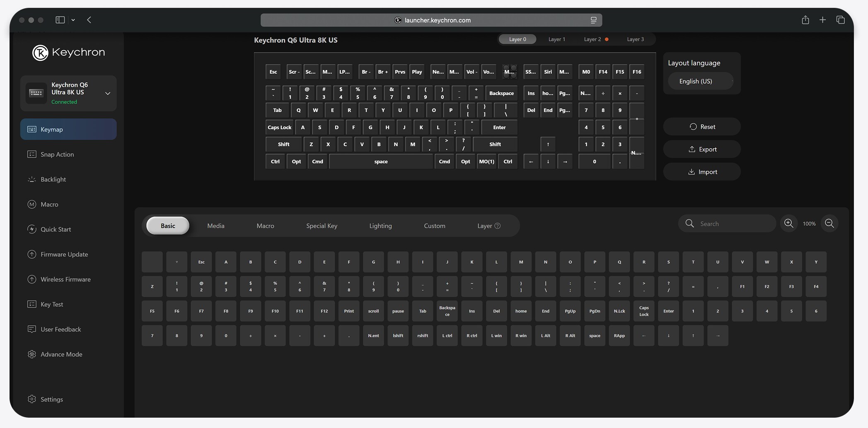Click the Reader icon in the address bar
This screenshot has height=428, width=868.
pos(593,20)
